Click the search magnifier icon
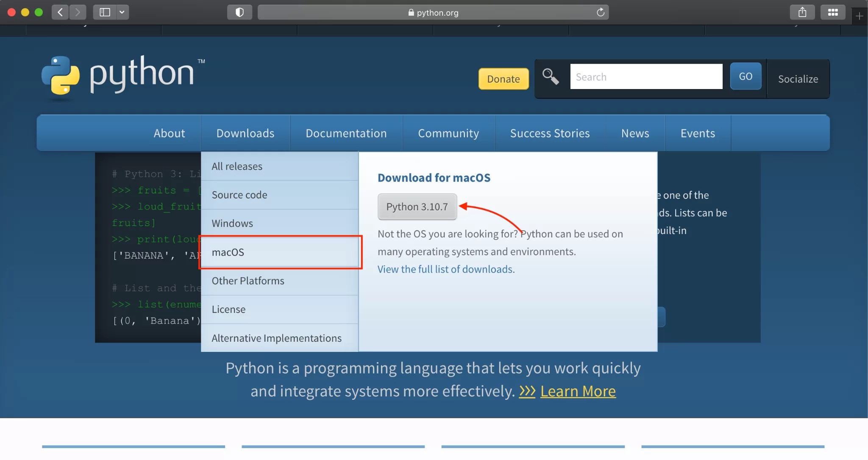868x460 pixels. coord(549,77)
